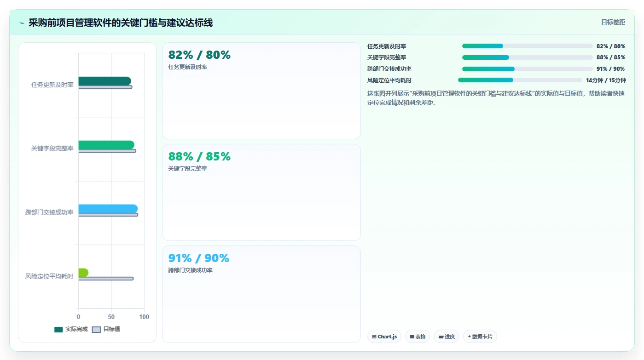Click the 关键字段完整率 progress bar
The height and width of the screenshot is (360, 644).
point(527,57)
